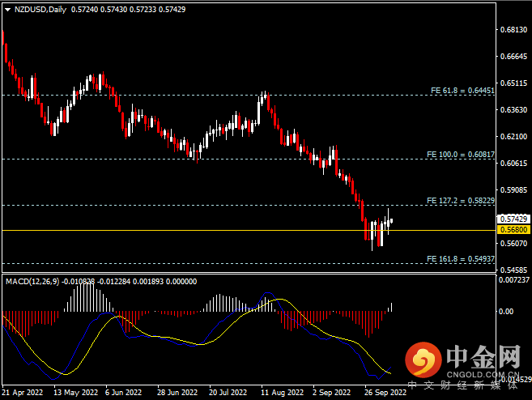Click the date label 20 Jul 2022
The image size is (532, 400).
click(228, 393)
